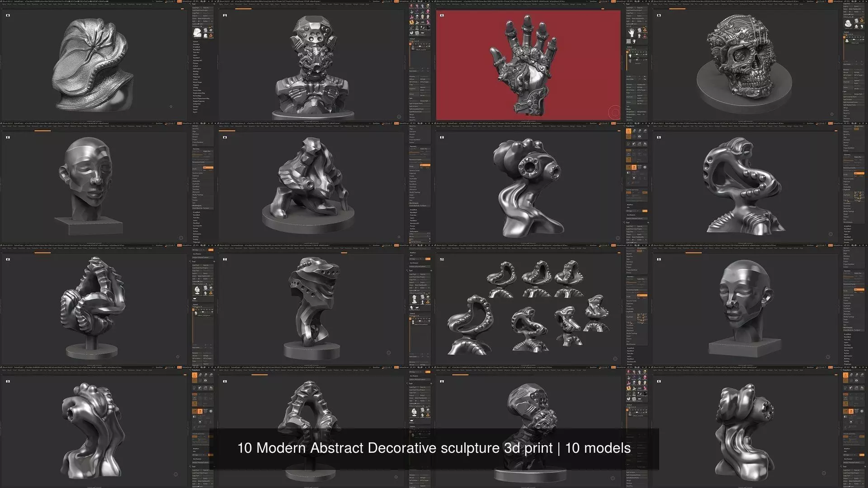Expand Geometry in the flower-textured bust panel
This screenshot has width=868, height=488.
coord(196,44)
